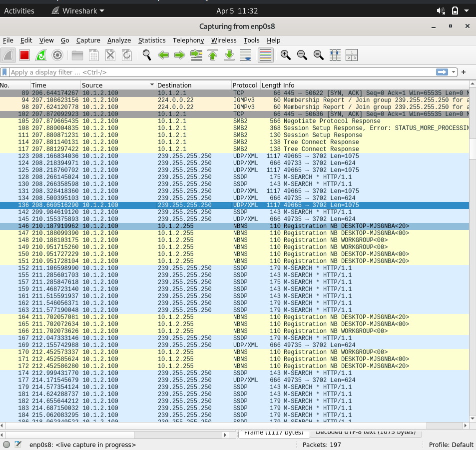
Task: Open the Analyze menu
Action: [x=119, y=40]
